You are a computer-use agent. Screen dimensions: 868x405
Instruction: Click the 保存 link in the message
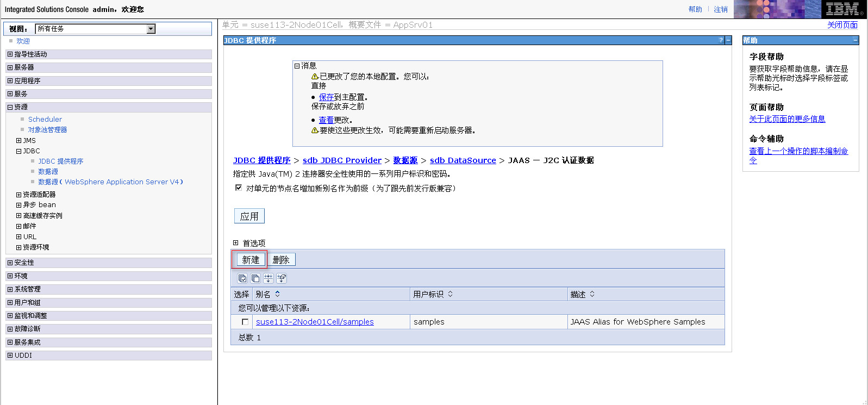(326, 97)
